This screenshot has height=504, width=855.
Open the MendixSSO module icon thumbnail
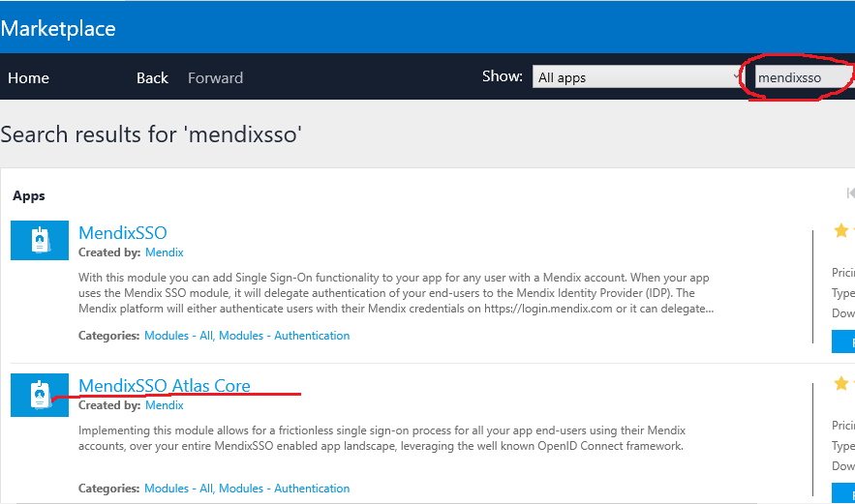tap(40, 240)
